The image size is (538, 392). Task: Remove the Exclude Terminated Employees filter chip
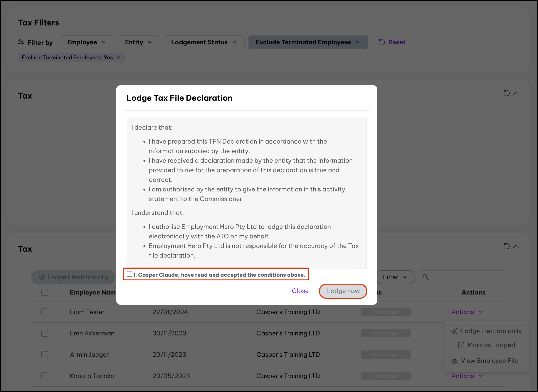[119, 57]
